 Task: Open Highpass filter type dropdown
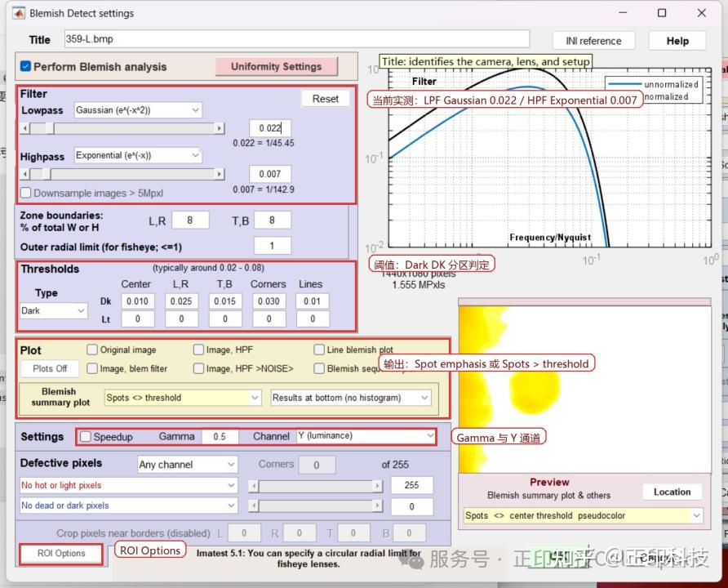[138, 155]
